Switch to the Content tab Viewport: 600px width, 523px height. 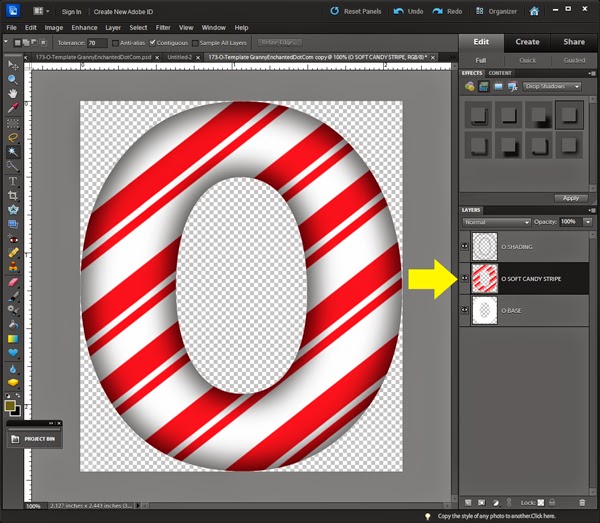point(500,73)
